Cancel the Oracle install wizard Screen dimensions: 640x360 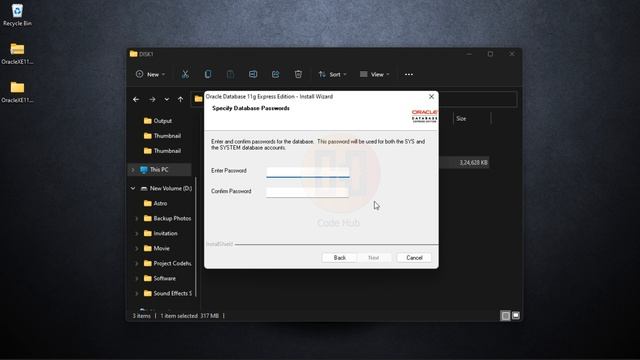(x=414, y=258)
